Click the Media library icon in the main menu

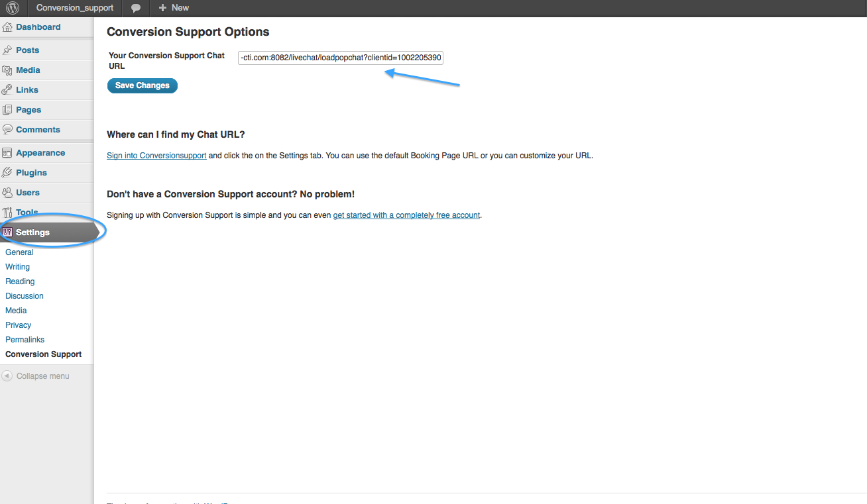tap(7, 70)
